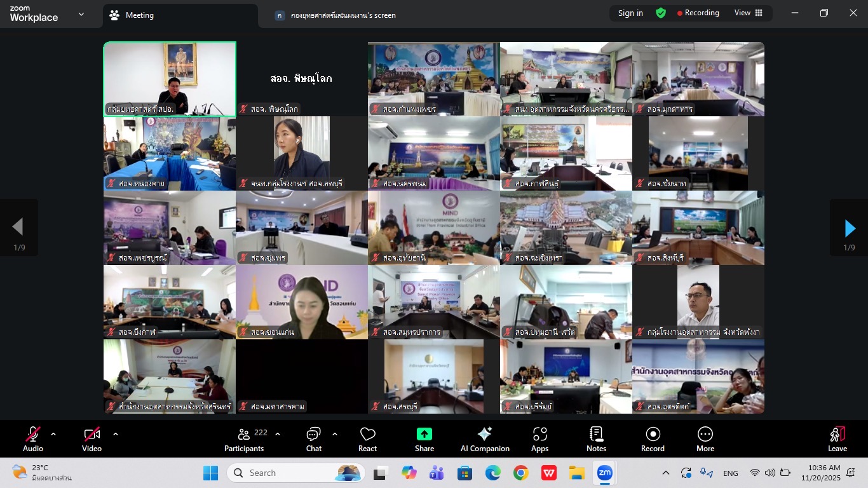Click the Sign in button
This screenshot has height=488, width=868.
pos(630,13)
